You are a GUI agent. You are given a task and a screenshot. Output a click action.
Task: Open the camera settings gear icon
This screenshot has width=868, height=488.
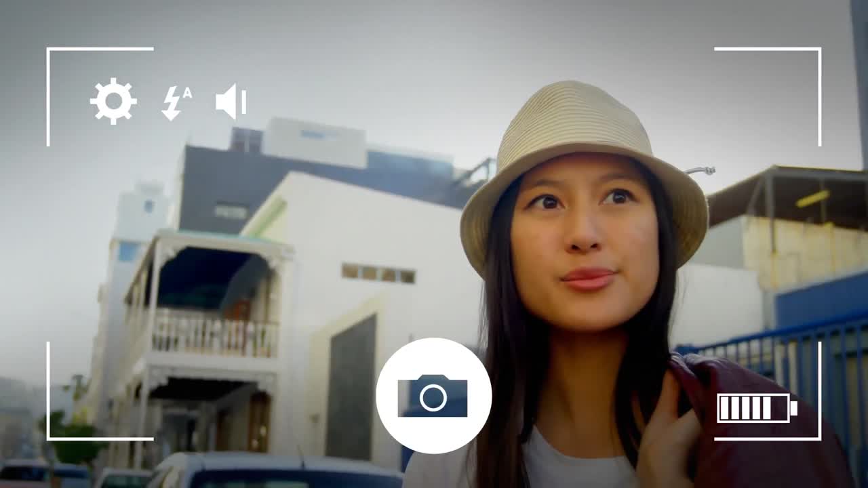pyautogui.click(x=113, y=101)
